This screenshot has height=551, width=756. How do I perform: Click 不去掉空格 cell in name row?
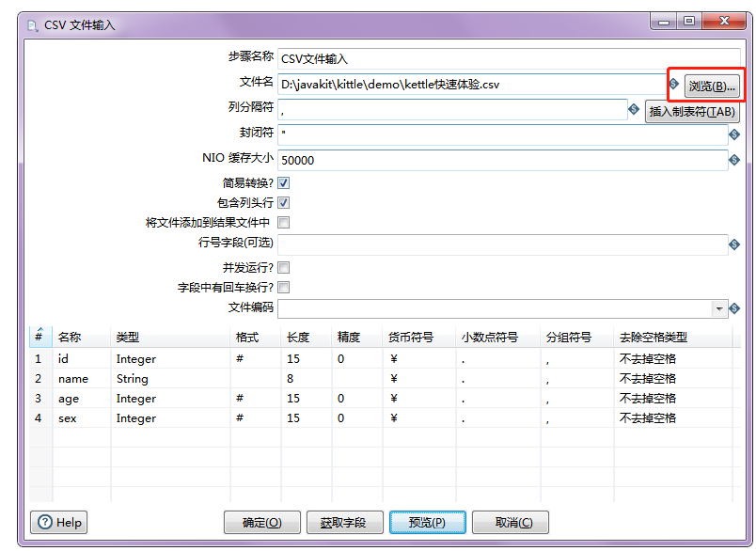coord(672,378)
